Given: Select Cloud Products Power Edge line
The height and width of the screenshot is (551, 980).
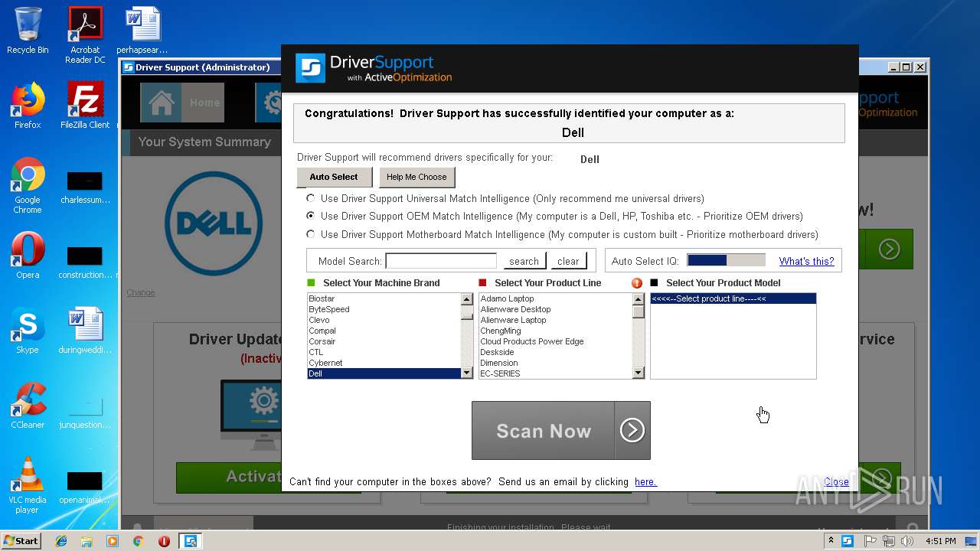Looking at the screenshot, I should 555,341.
